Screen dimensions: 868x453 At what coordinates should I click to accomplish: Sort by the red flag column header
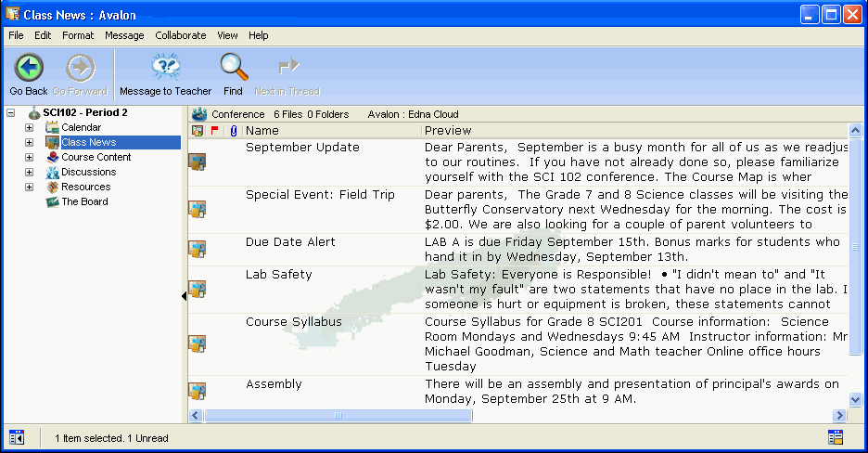[x=215, y=131]
